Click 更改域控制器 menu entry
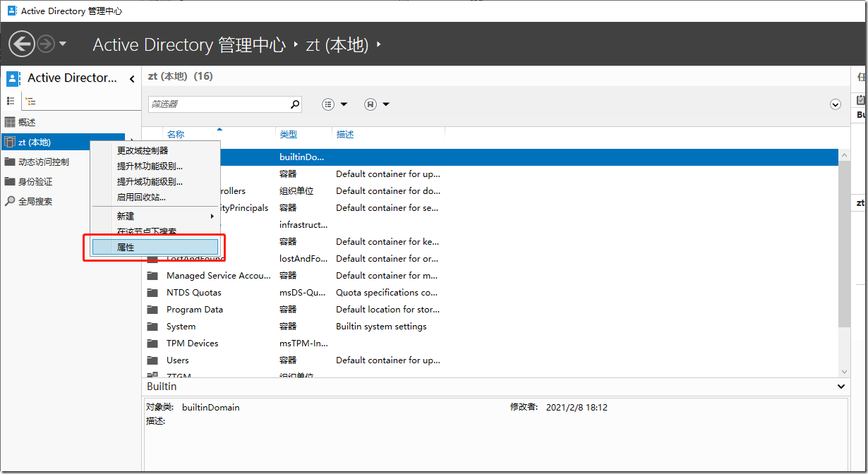This screenshot has height=474, width=868. coord(143,151)
